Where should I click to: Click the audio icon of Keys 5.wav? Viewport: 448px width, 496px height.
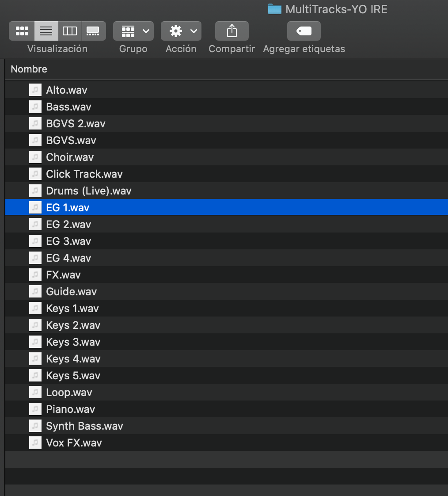click(x=35, y=375)
